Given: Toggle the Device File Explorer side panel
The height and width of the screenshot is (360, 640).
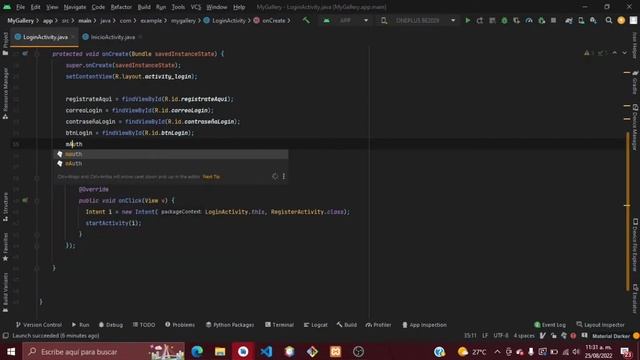Looking at the screenshot, I should click(635, 245).
